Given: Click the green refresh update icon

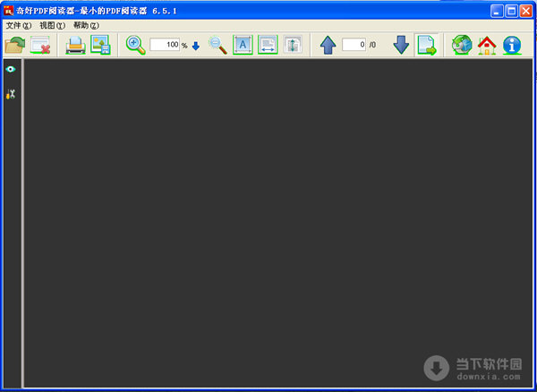Looking at the screenshot, I should click(x=462, y=45).
